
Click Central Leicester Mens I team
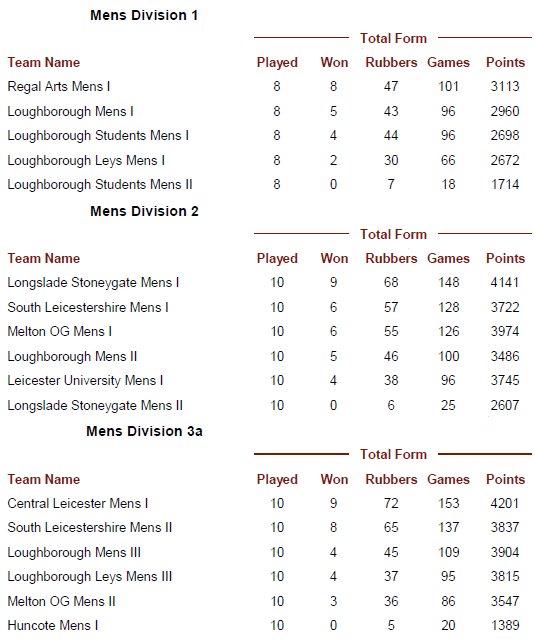[77, 503]
